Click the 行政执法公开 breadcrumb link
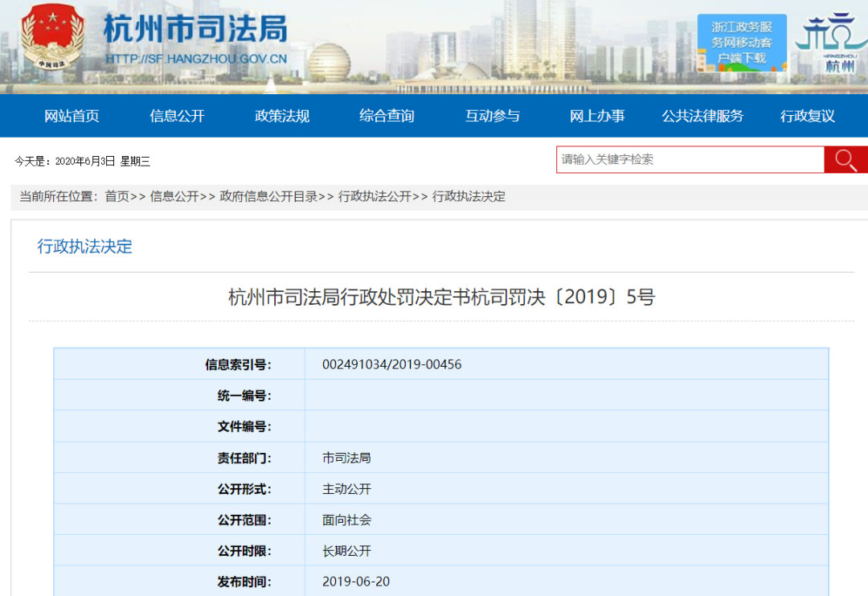The height and width of the screenshot is (596, 868). [374, 196]
